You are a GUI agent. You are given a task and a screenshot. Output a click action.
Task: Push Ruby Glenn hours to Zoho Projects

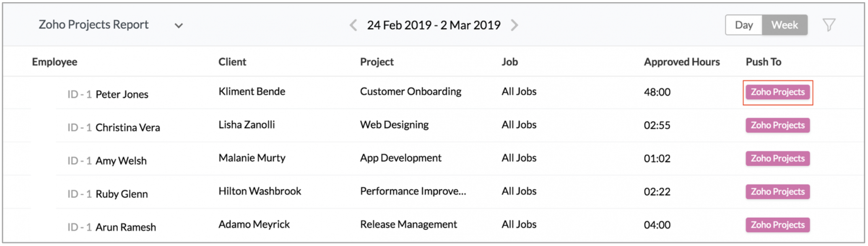point(777,191)
